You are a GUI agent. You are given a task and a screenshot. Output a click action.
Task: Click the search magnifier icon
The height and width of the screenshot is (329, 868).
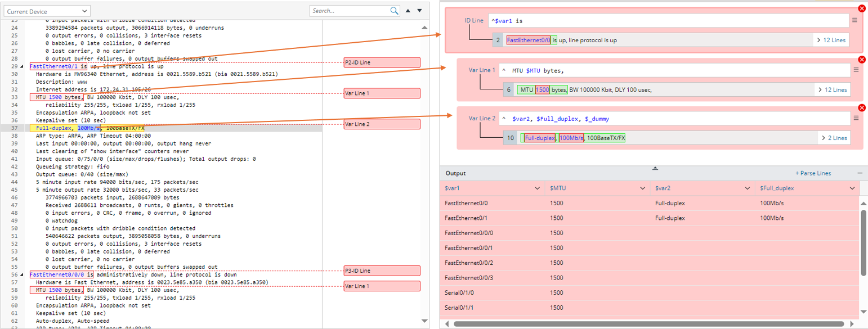(394, 11)
